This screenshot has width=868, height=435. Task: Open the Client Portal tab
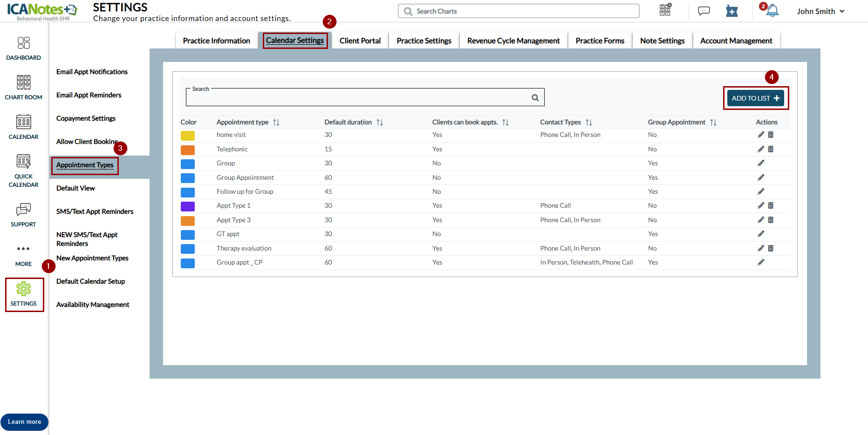pyautogui.click(x=360, y=41)
